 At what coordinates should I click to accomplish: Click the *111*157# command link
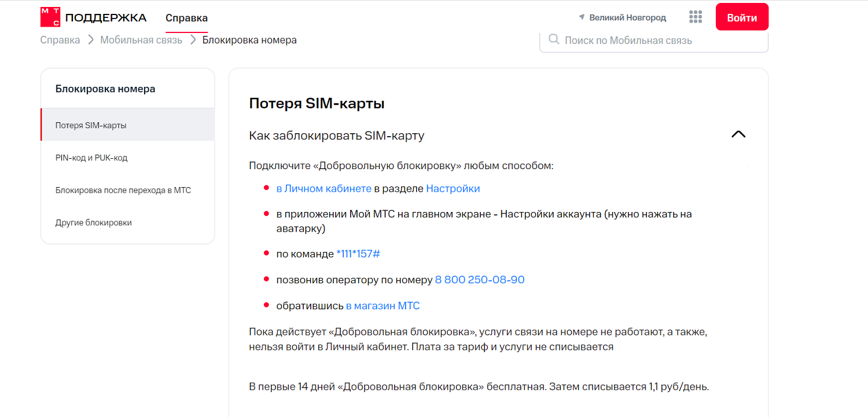coord(358,254)
